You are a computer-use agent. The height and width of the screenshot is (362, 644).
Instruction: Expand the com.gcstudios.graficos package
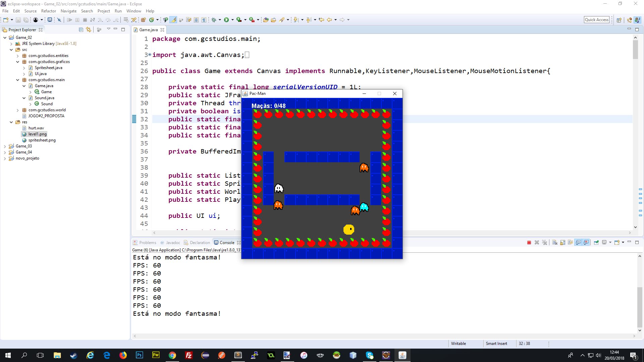pyautogui.click(x=17, y=61)
